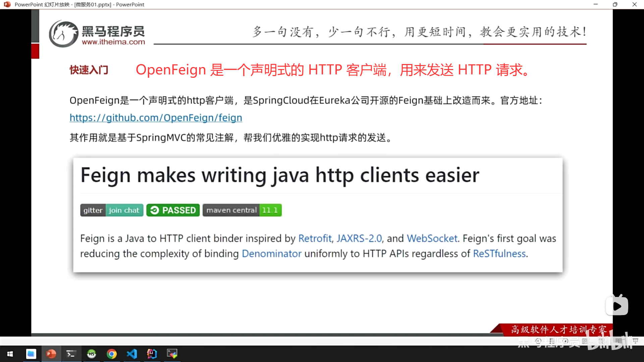Click the ReSTfulness link

click(499, 254)
